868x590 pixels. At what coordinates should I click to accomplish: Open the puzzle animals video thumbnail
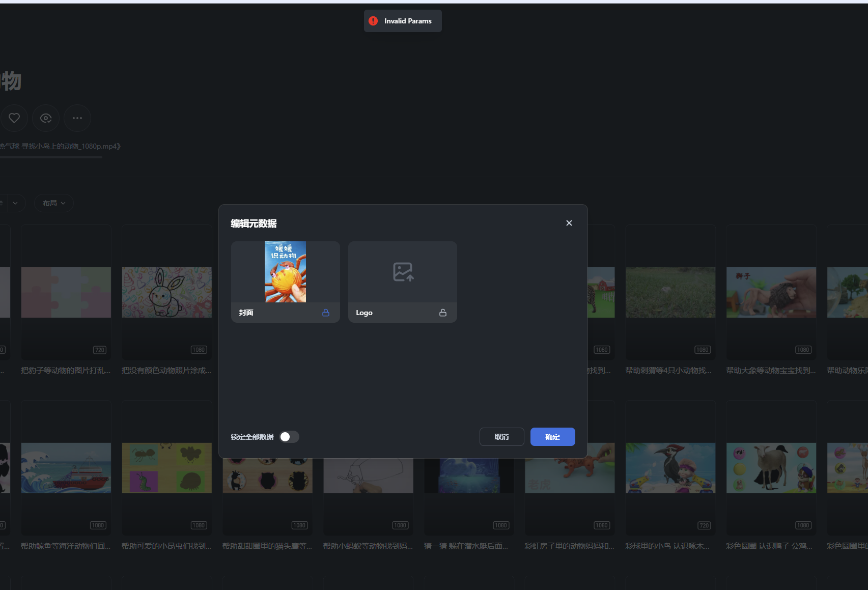tap(66, 292)
